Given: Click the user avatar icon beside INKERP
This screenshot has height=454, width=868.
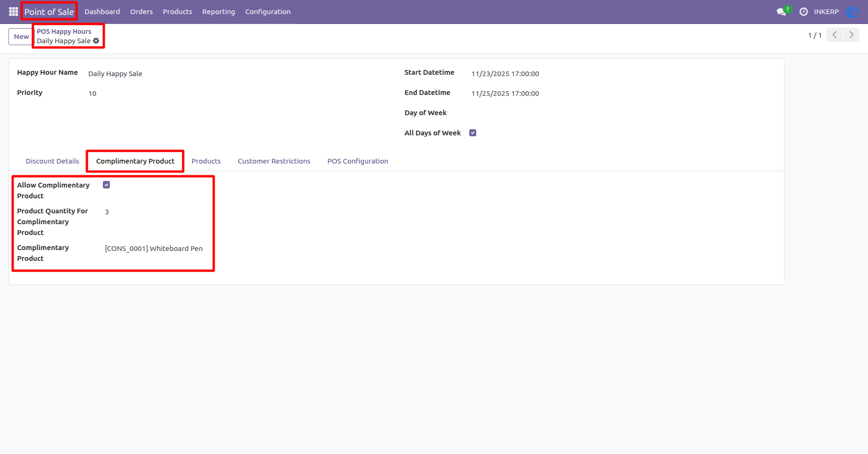Looking at the screenshot, I should point(852,12).
